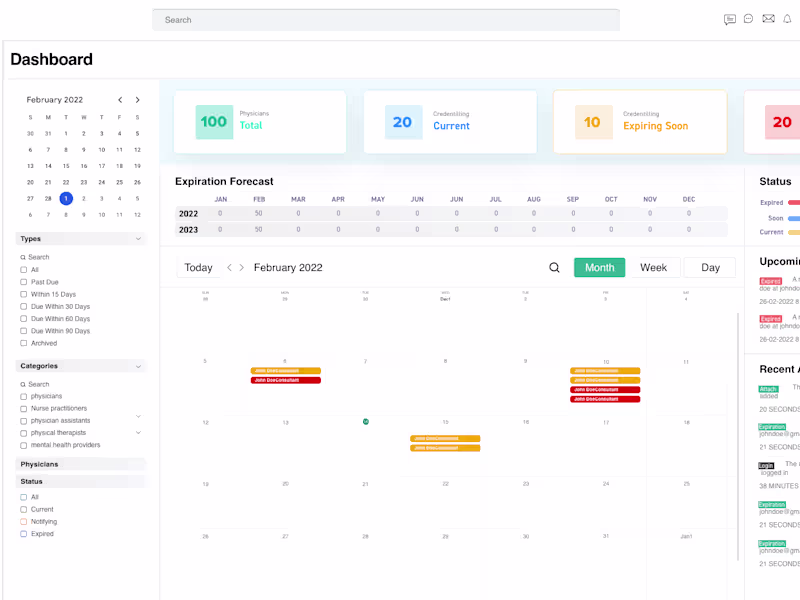Click the calendar search magnifier icon
This screenshot has width=800, height=600.
554,267
